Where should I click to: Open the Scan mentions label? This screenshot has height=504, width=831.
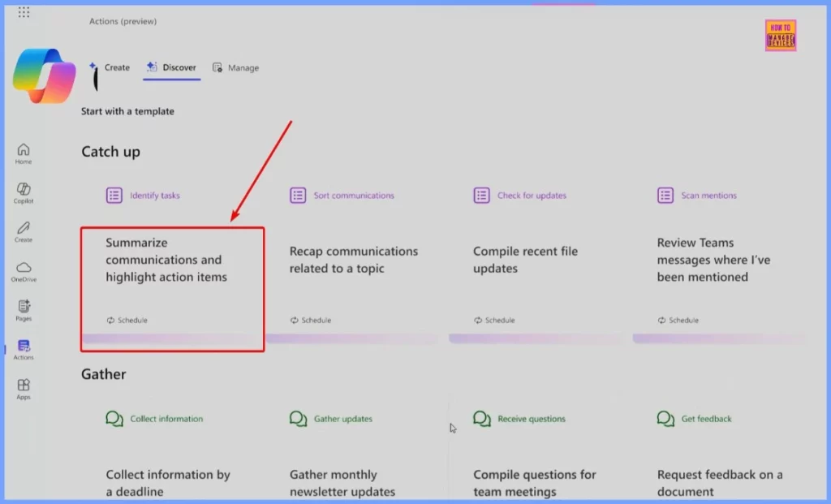(x=708, y=195)
